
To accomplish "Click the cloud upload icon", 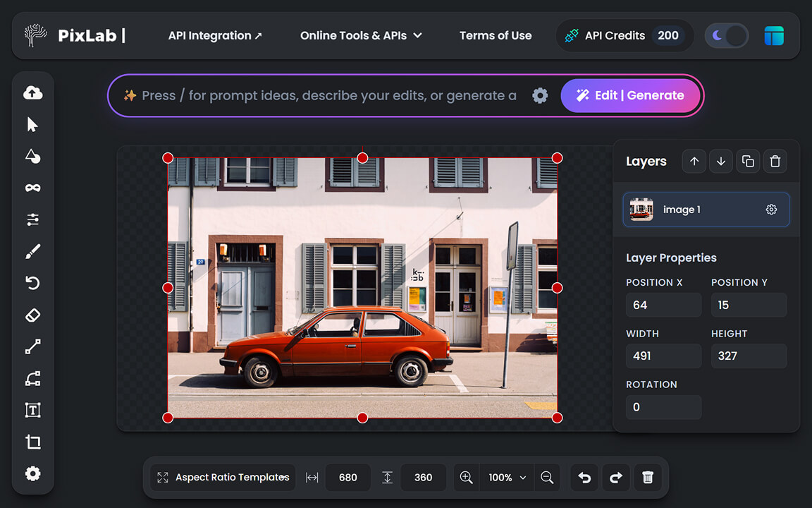I will coord(32,92).
